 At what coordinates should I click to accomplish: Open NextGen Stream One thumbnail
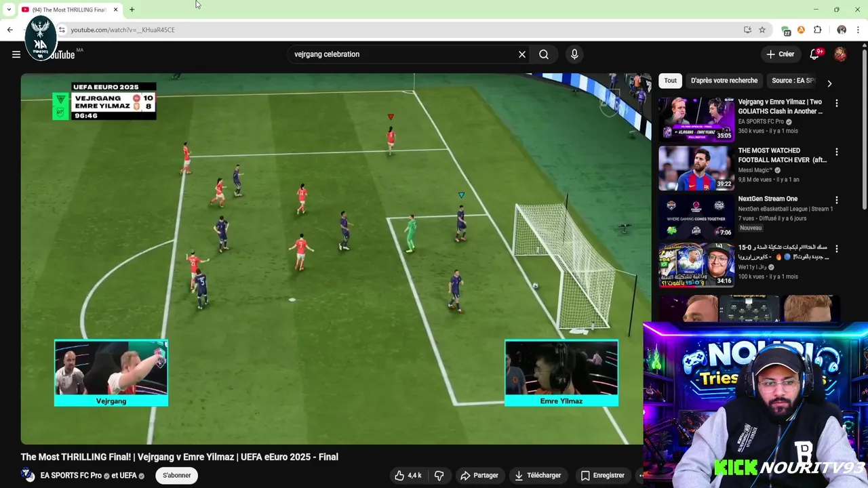click(696, 216)
